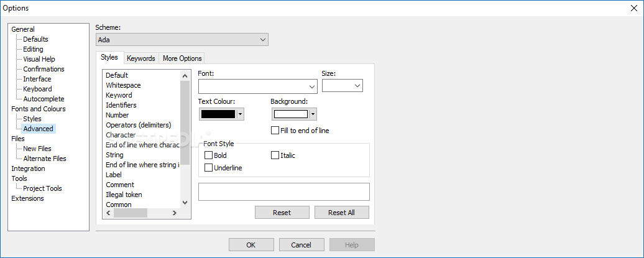
Task: Close the Options dialog window
Action: (633, 8)
